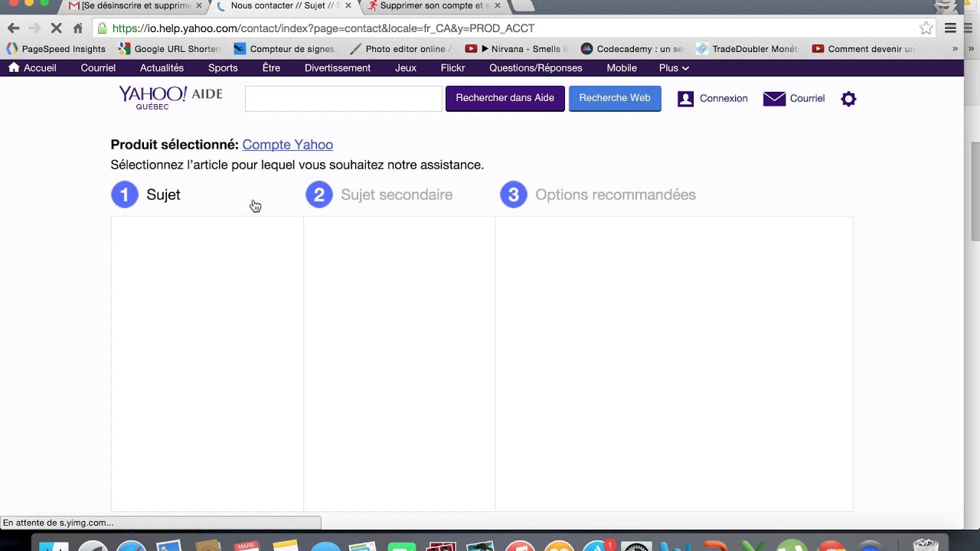Select step 2 Sujet secondaire
This screenshot has height=551, width=980.
coord(379,194)
